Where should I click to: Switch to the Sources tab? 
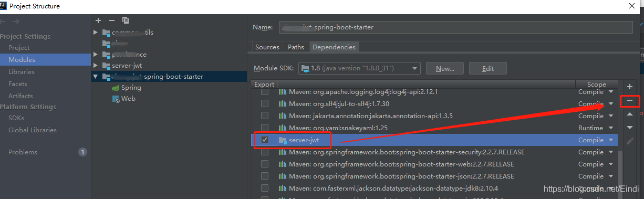(267, 47)
